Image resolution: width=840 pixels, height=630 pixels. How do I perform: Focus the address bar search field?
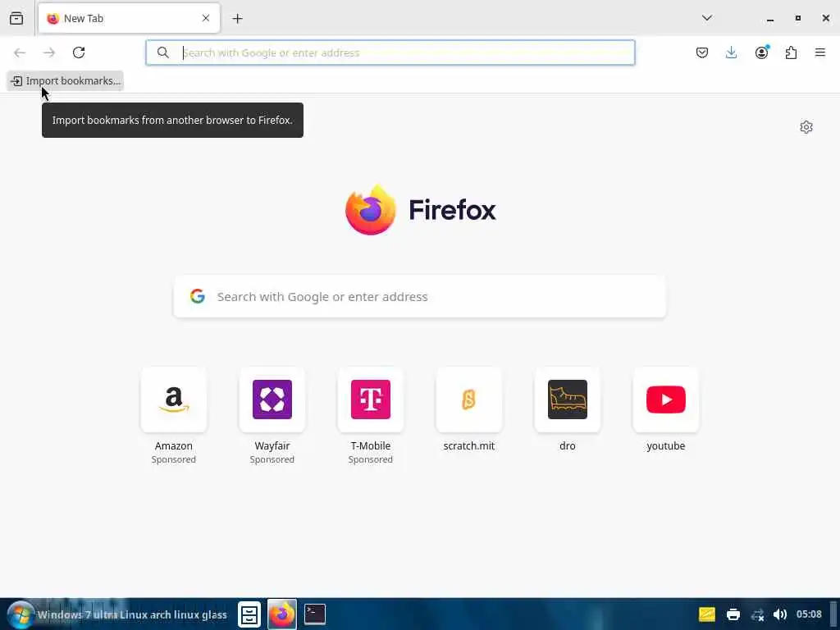(390, 52)
